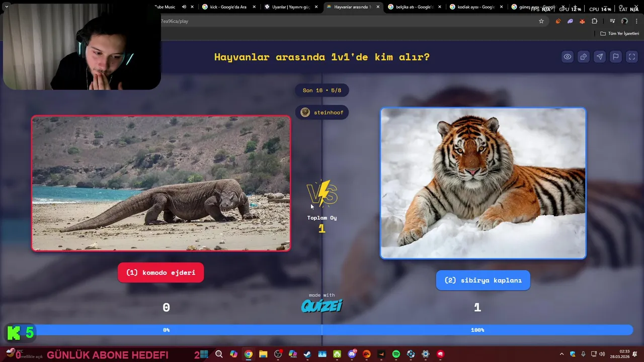Open Copilot from the taskbar

(x=233, y=354)
